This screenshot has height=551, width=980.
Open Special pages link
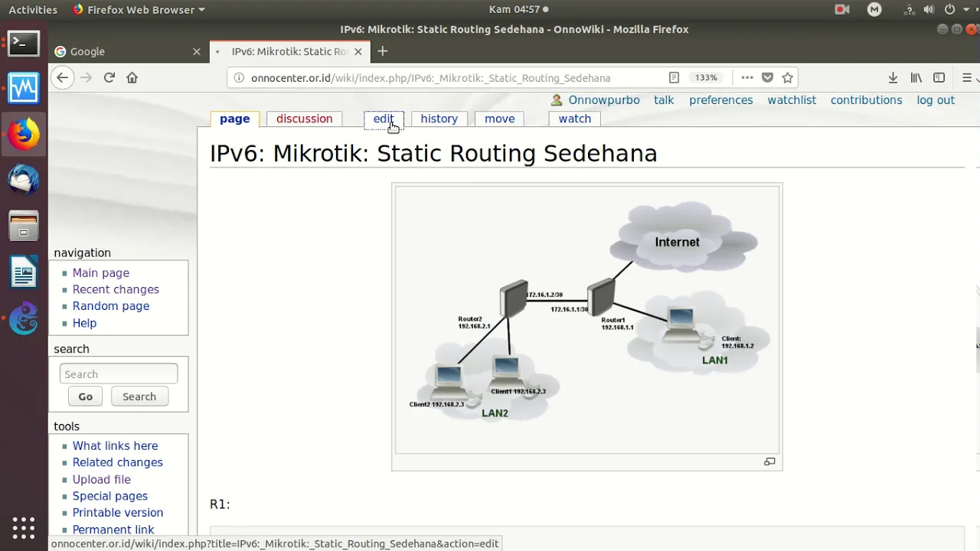pos(109,496)
